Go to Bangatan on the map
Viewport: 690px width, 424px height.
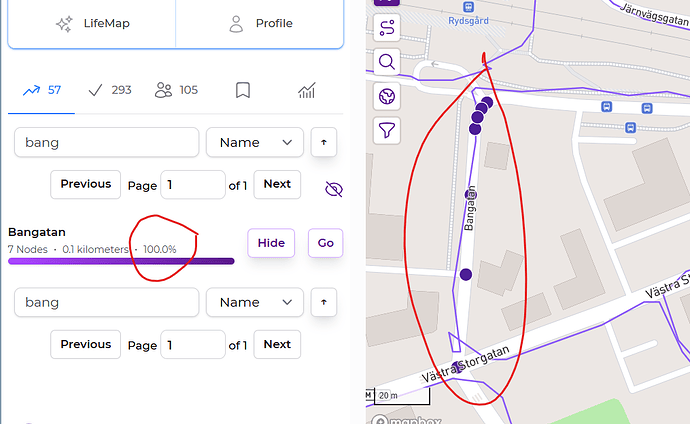(326, 243)
